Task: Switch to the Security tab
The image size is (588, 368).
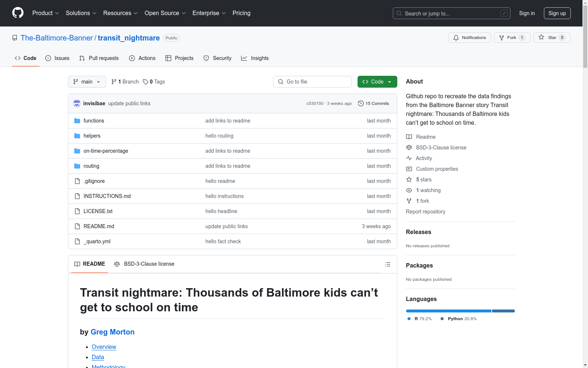Action: click(x=218, y=58)
